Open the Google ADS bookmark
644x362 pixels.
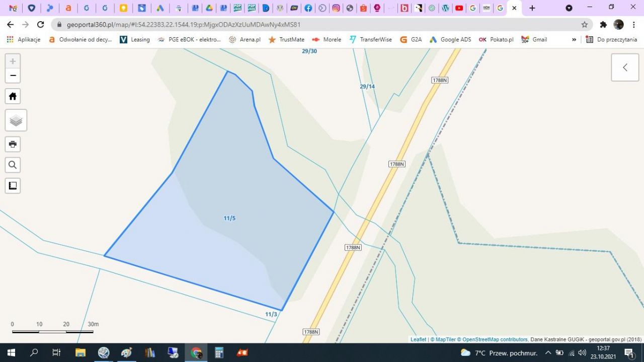(x=450, y=39)
